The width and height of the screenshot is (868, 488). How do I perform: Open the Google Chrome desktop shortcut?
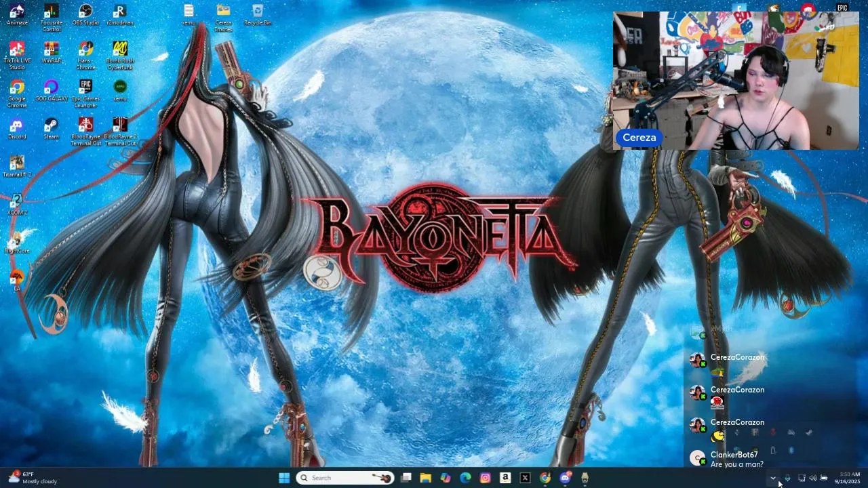coord(17,94)
